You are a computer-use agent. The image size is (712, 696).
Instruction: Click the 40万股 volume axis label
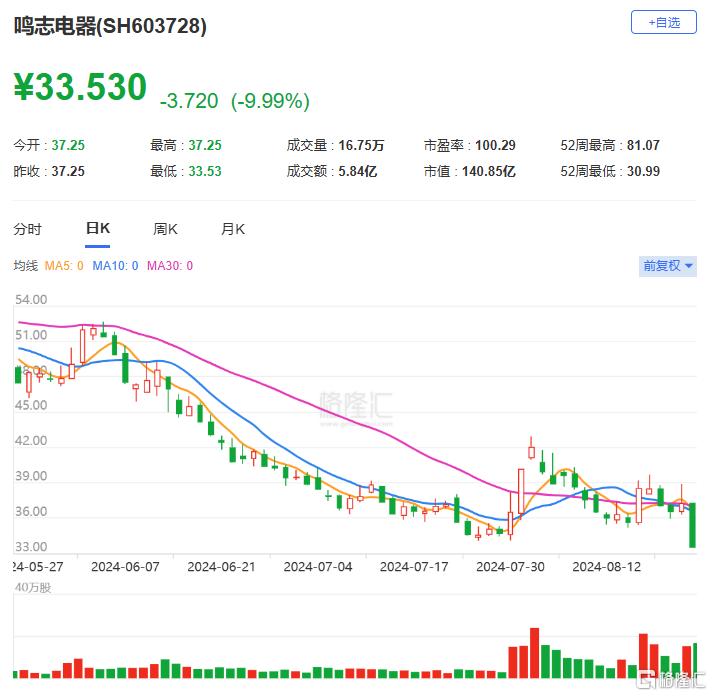(33, 587)
